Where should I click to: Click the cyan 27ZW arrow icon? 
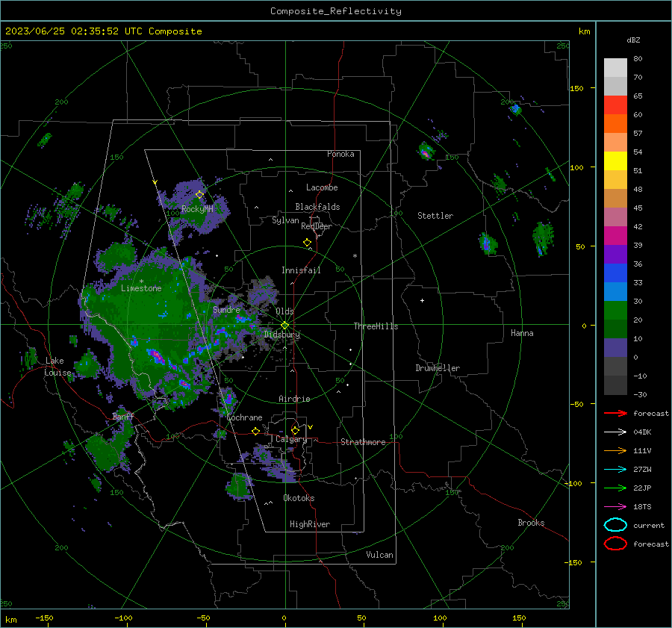tap(615, 470)
